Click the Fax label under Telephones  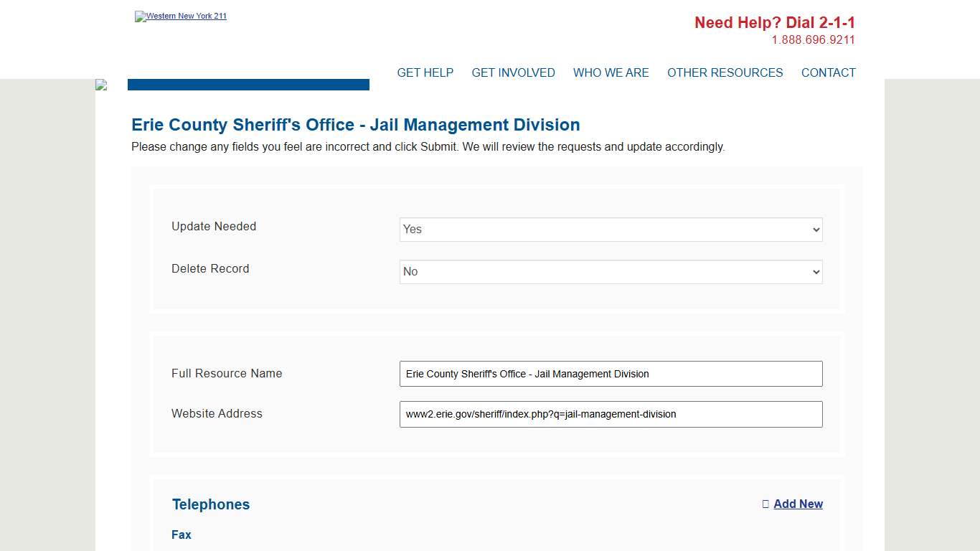tap(182, 534)
